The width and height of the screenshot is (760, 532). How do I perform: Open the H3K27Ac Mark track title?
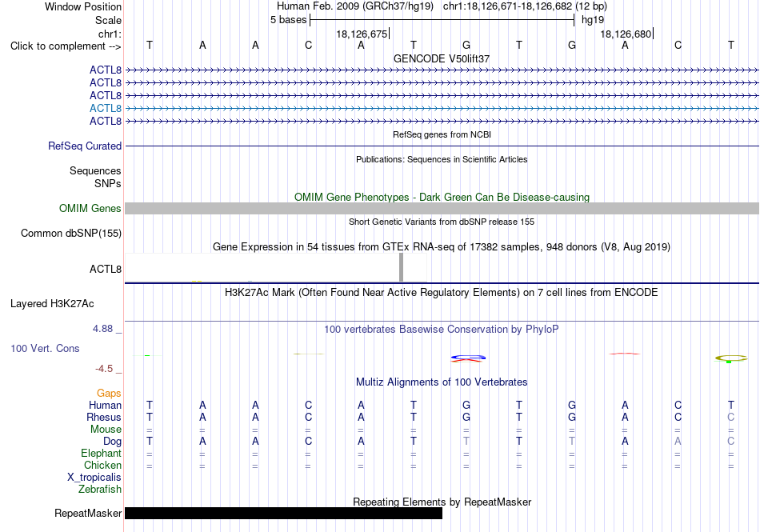pos(442,293)
